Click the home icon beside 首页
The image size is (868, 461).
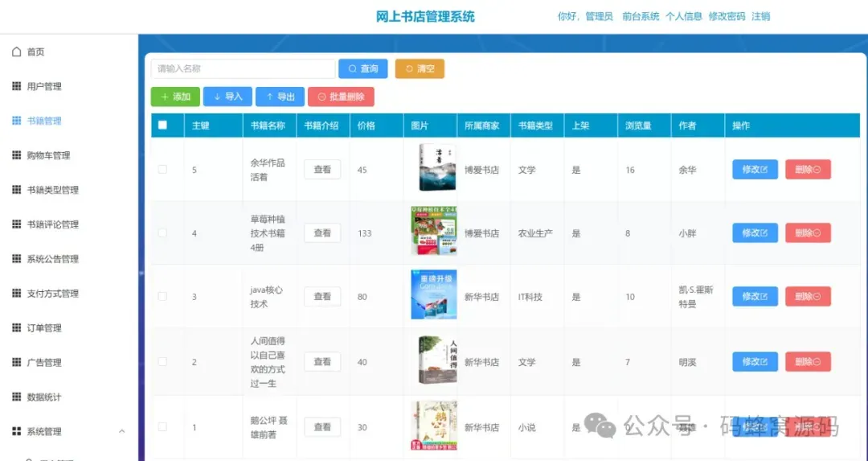coord(17,51)
